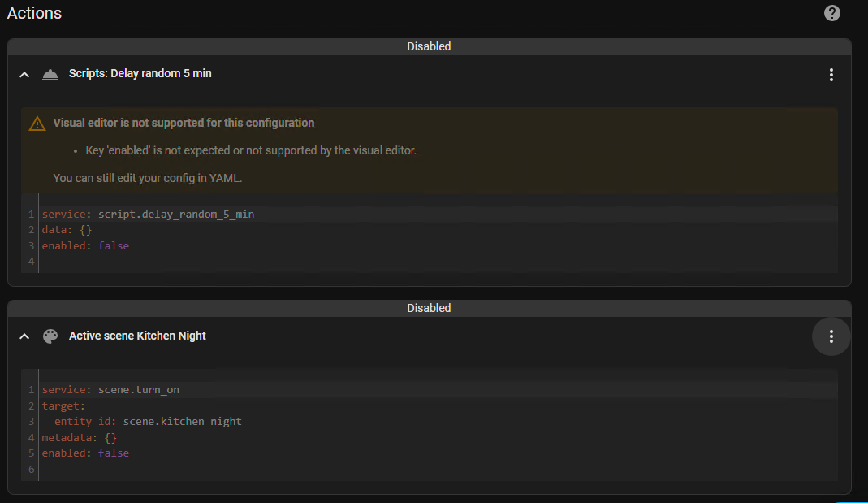Click the service icon beside Scripts: Delay random
The height and width of the screenshot is (503, 868).
tap(50, 74)
